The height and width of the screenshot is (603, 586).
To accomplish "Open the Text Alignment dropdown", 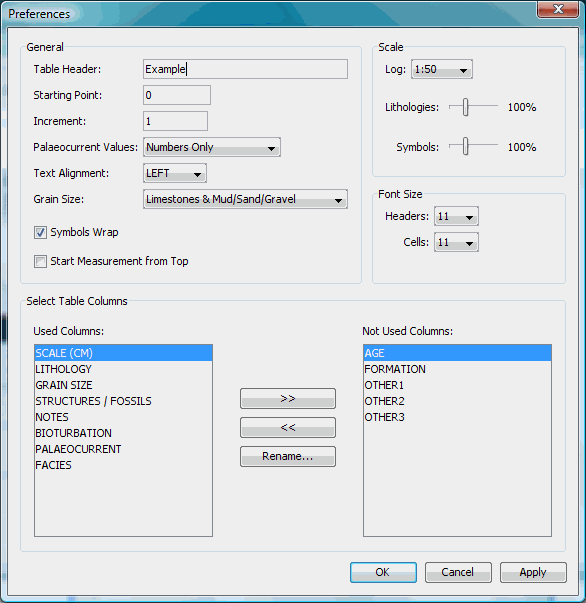I will click(175, 173).
